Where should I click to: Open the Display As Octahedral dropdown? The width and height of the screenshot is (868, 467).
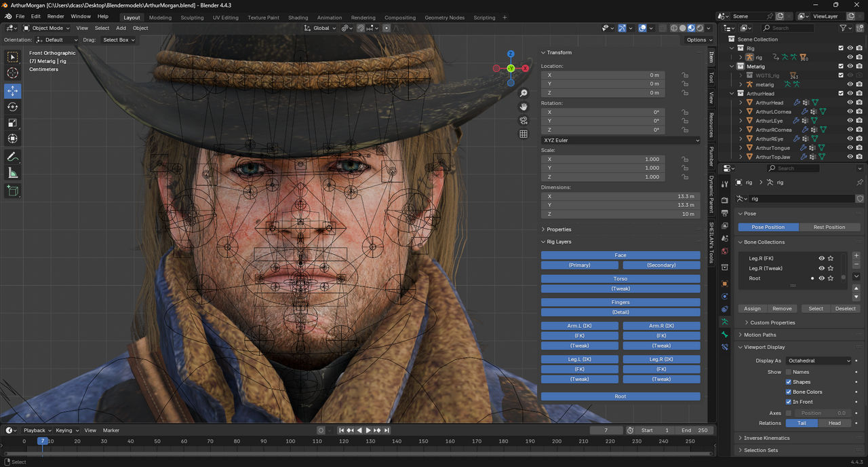pyautogui.click(x=818, y=360)
